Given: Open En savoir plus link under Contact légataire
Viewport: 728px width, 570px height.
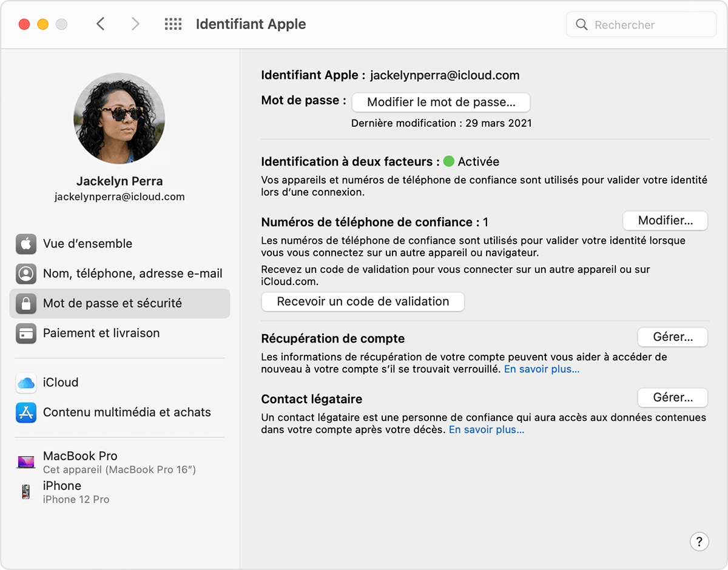Looking at the screenshot, I should coord(486,429).
